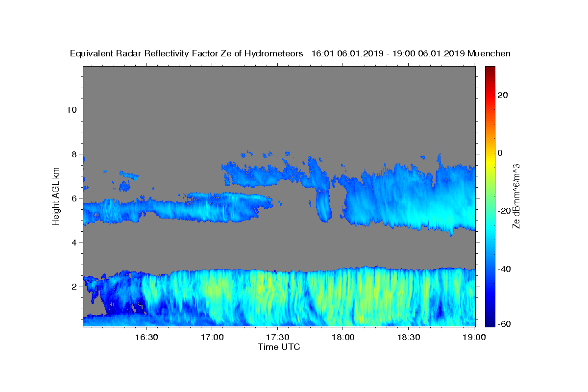This screenshot has height=392, width=588.
Task: Click the dark red top of the colorbar
Action: (490, 70)
